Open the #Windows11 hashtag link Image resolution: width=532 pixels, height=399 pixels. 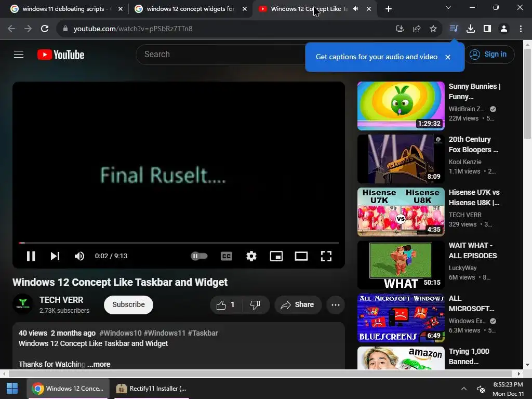point(165,333)
